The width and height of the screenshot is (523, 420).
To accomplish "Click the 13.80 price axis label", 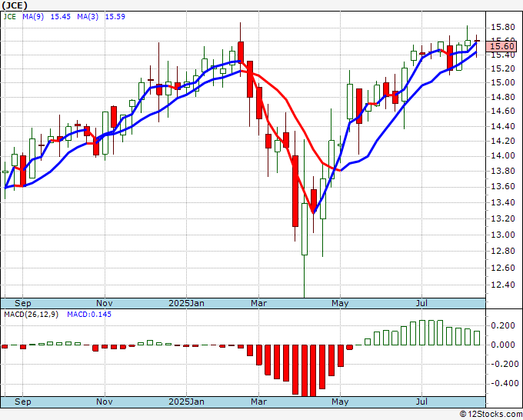I will click(503, 171).
